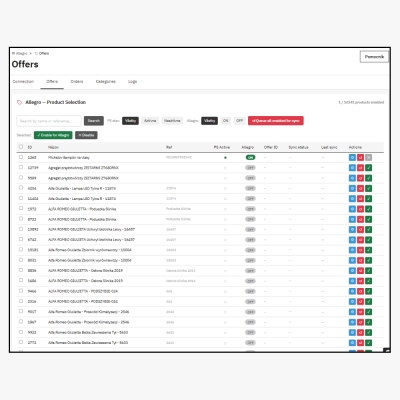Image resolution: width=400 pixels, height=400 pixels.
Task: Click the red action icon in row 9017
Action: (x=360, y=312)
